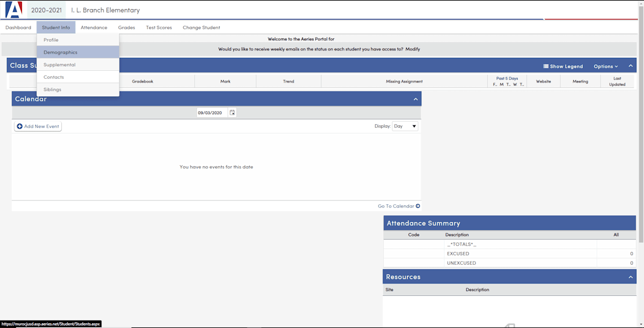Click the plus icon on Add New Event

(21, 126)
